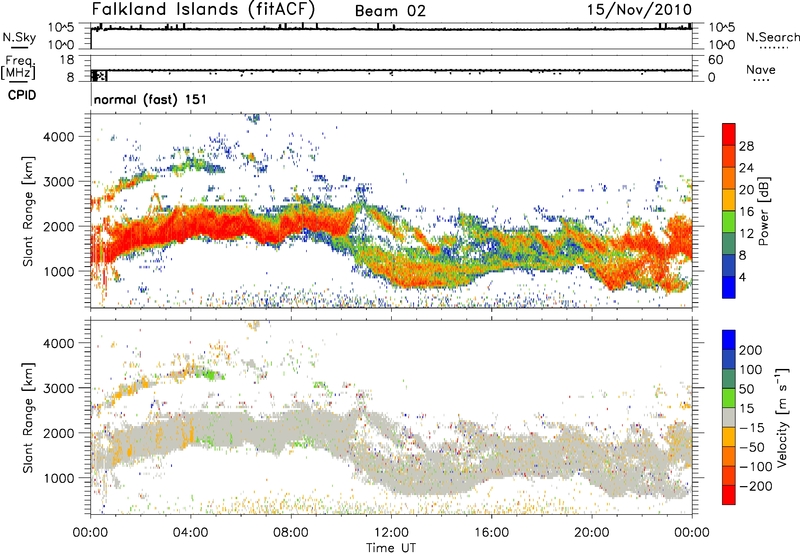Click the gray segment of the Velocity color bar
The image size is (800, 554).
tap(729, 417)
